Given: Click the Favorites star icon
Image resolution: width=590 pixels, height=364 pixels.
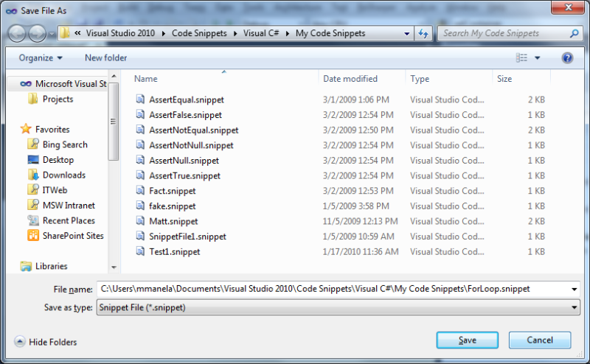Looking at the screenshot, I should point(26,129).
